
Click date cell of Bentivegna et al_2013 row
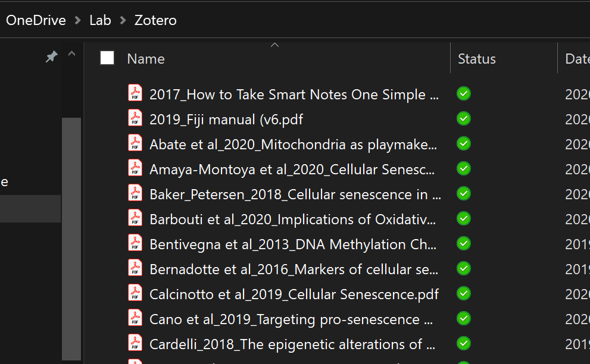point(577,244)
